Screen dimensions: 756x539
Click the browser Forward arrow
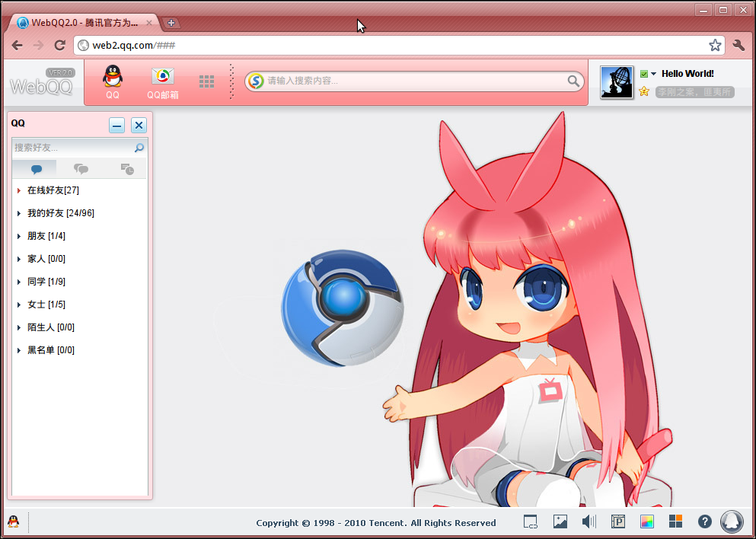(38, 46)
